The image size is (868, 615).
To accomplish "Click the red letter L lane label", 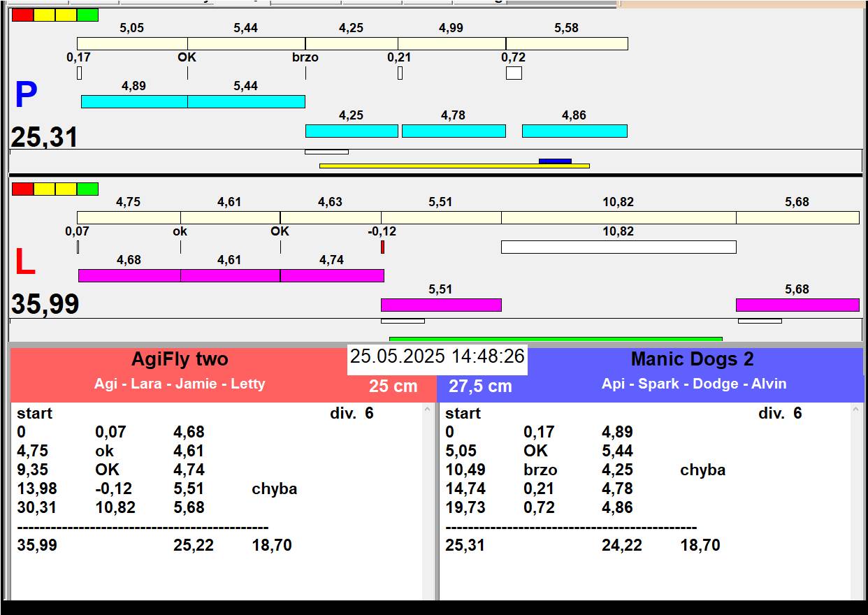I will [24, 263].
